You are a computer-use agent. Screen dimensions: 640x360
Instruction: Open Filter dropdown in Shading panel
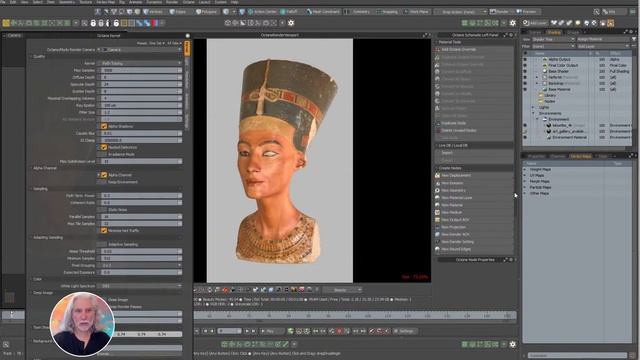(553, 46)
